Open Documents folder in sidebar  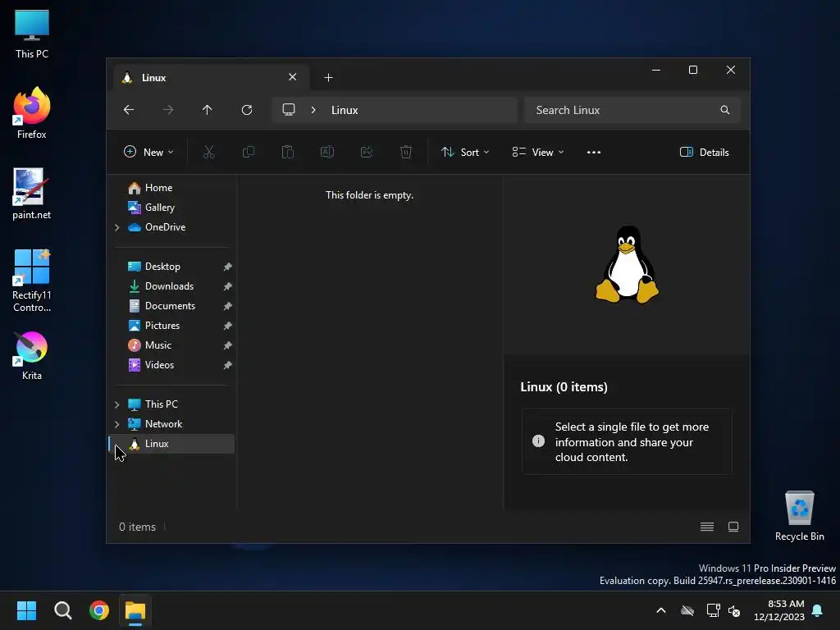click(x=170, y=306)
